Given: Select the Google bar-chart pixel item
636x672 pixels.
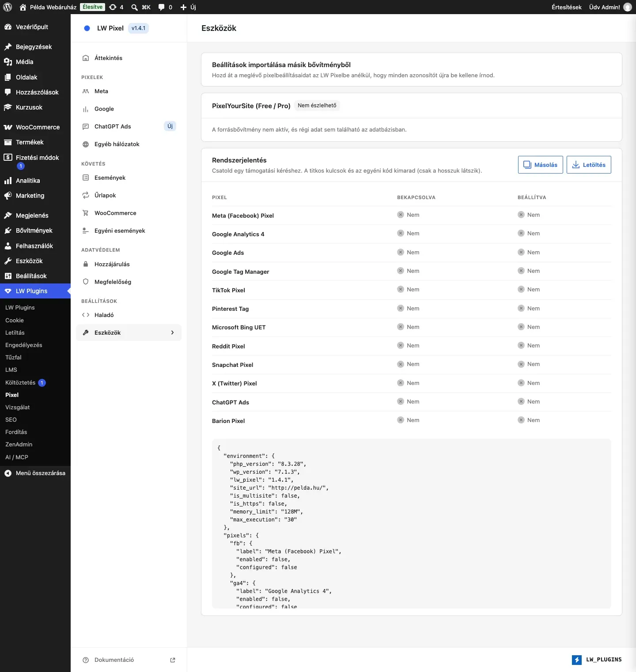Looking at the screenshot, I should 129,109.
